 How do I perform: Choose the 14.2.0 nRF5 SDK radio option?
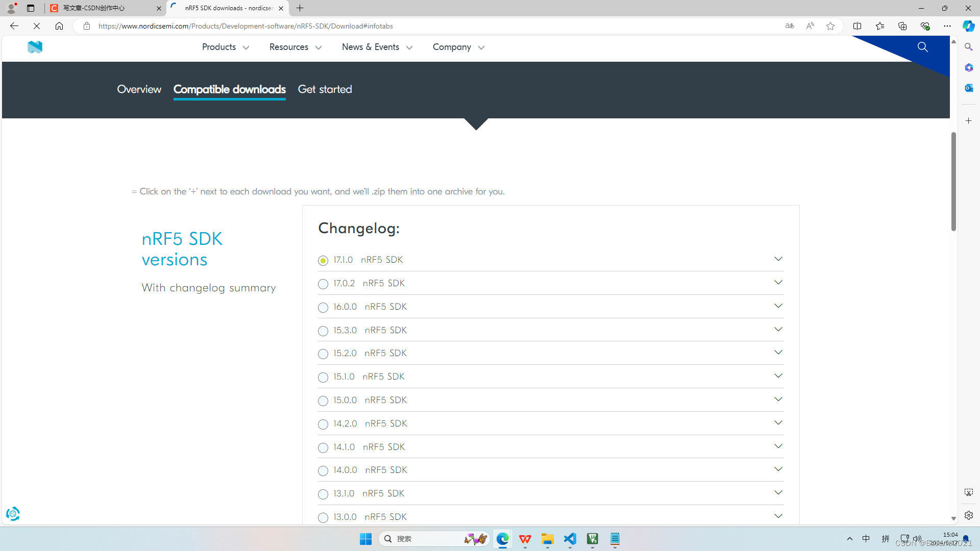point(323,424)
